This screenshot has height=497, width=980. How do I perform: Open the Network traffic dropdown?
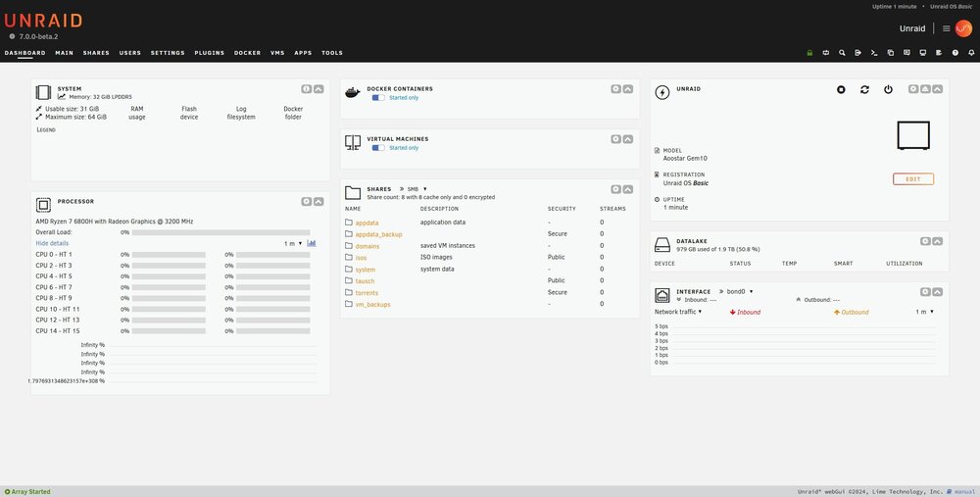click(x=678, y=312)
